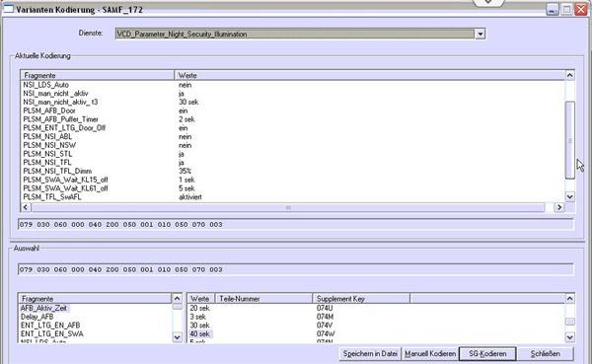
Task: Choose the 30 sek value with key 074V
Action: [199, 326]
